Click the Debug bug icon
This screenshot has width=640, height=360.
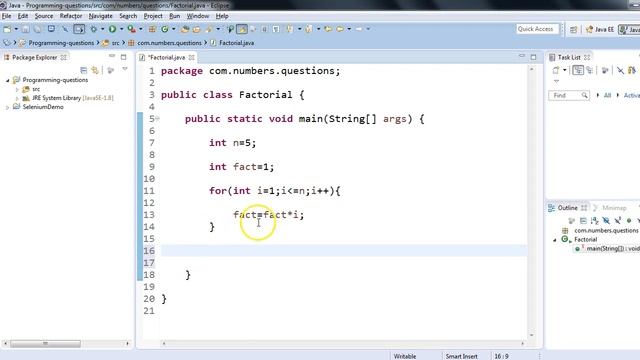coord(93,29)
